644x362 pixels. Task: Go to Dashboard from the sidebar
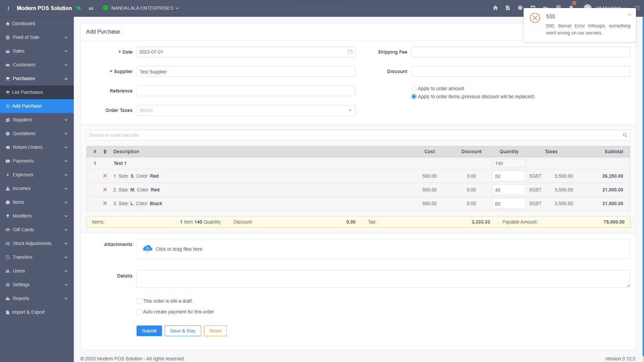[x=37, y=23]
